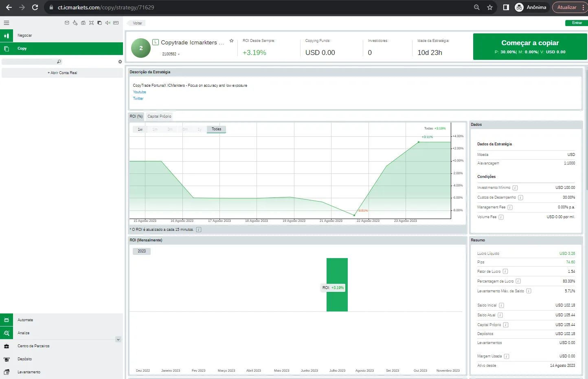
Task: Select the 1w chart range
Action: pos(140,129)
